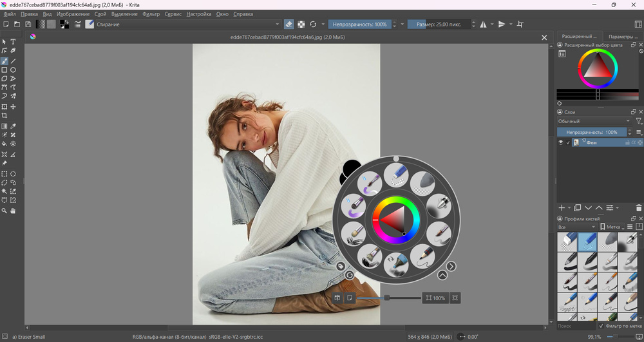The height and width of the screenshot is (342, 644).
Task: Toggle the Фильтр по метке checkbox
Action: (601, 327)
